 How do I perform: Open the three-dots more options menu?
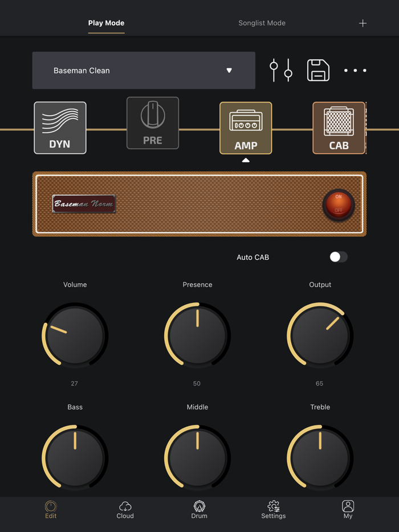coord(355,71)
